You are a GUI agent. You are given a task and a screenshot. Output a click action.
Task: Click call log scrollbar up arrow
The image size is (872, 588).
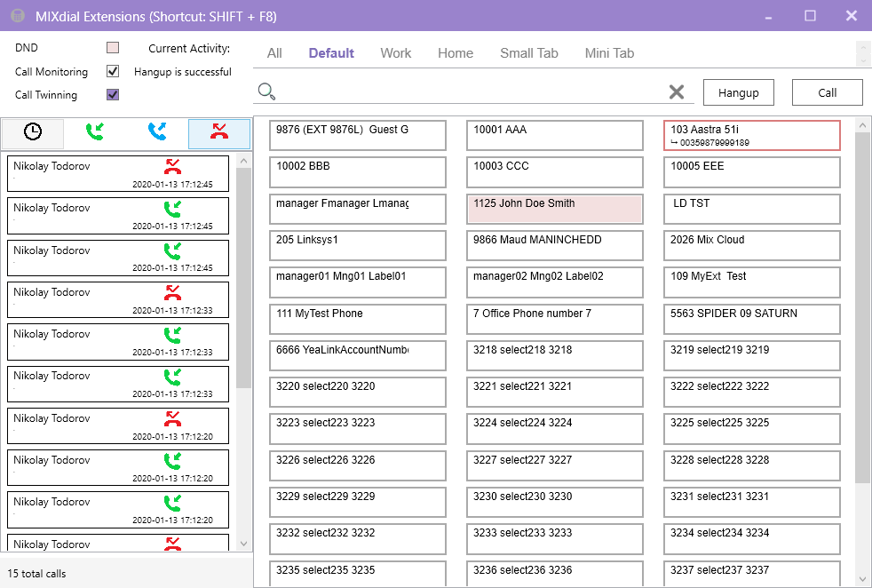[243, 161]
